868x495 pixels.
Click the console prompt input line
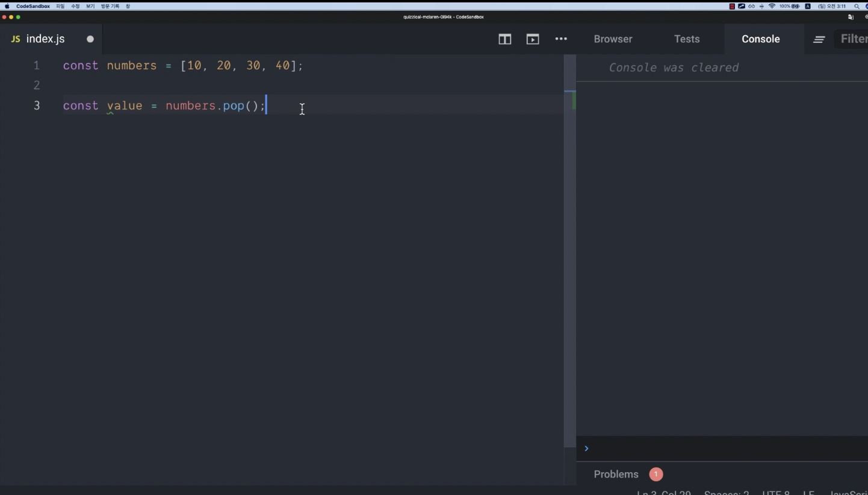722,449
